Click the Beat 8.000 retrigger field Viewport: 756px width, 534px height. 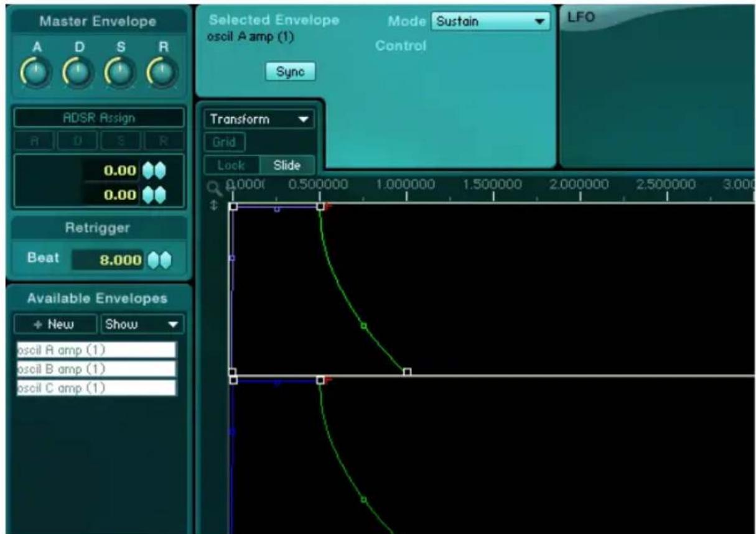108,260
